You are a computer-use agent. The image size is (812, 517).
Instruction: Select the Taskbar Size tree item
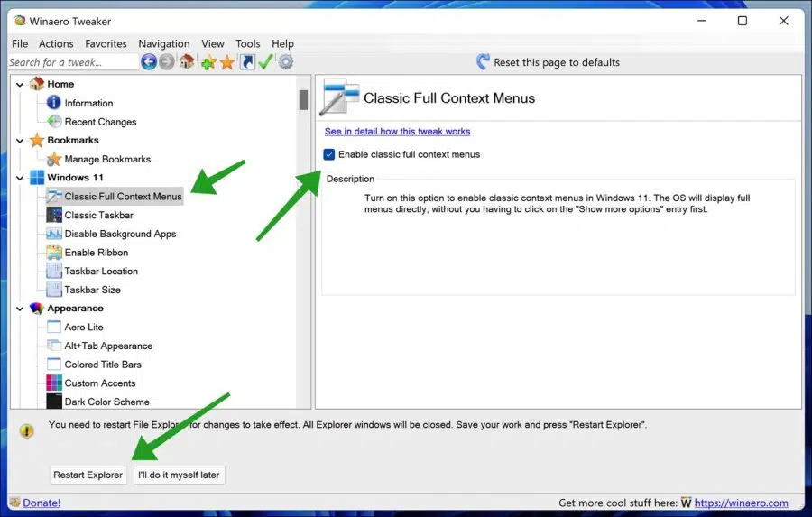tap(92, 290)
